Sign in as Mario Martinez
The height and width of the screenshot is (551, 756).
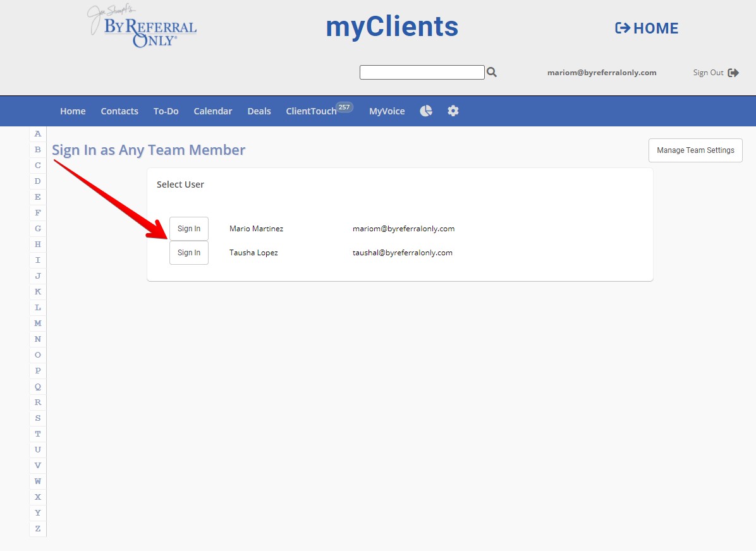coord(189,229)
